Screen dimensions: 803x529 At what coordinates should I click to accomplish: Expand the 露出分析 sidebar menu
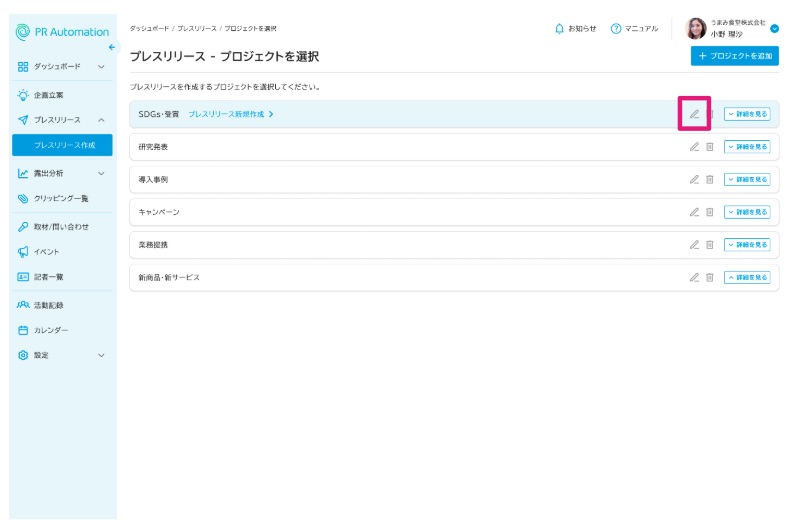pos(101,173)
